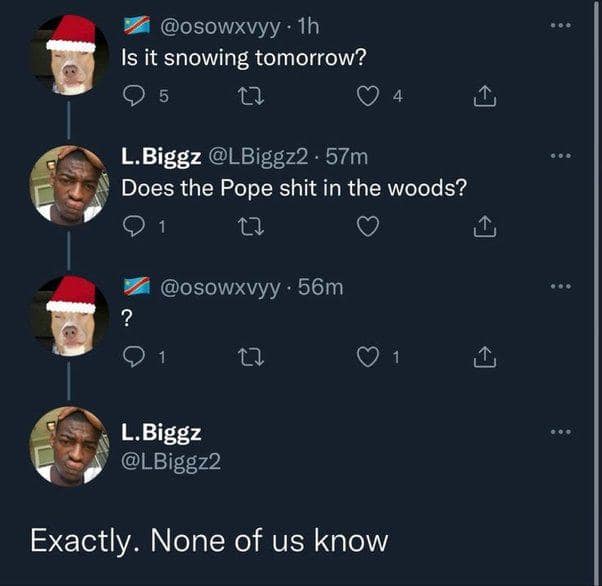
Task: Click the Santa hat dog avatar on first tweet
Action: pos(69,55)
